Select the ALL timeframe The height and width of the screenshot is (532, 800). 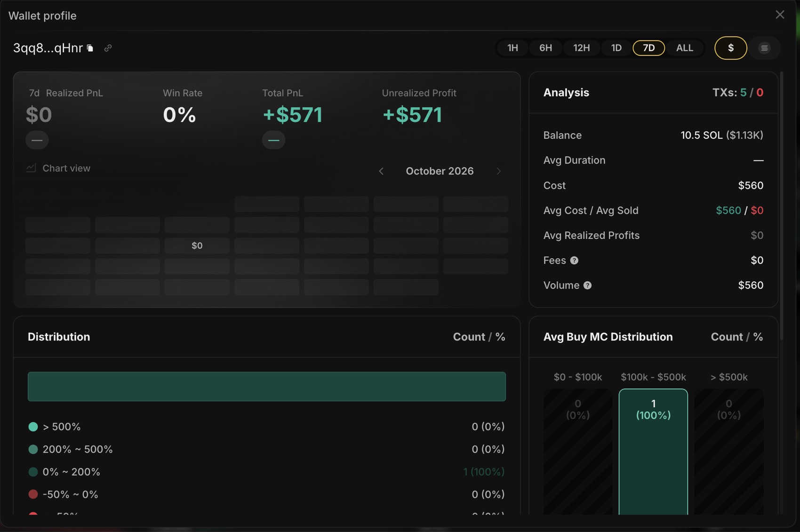coord(684,48)
